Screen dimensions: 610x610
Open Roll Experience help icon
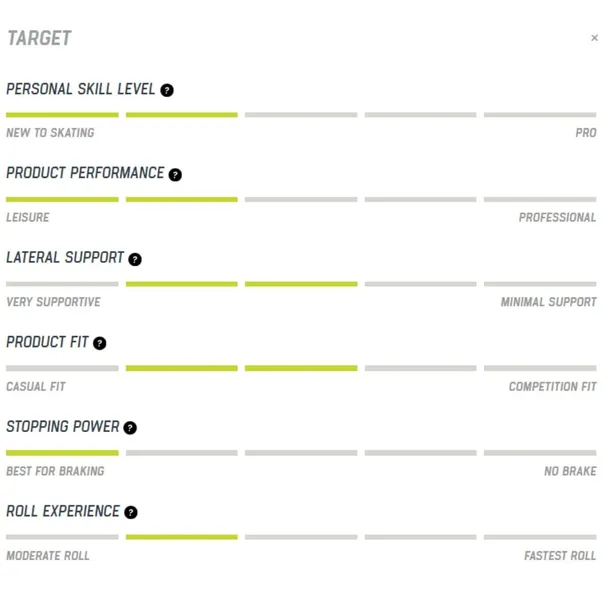131,512
